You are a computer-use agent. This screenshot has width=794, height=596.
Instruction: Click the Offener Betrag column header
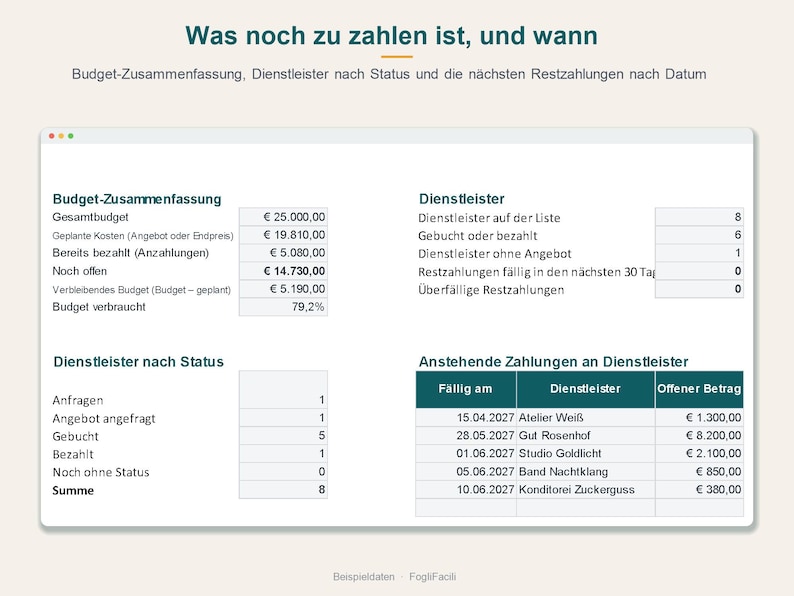[699, 389]
